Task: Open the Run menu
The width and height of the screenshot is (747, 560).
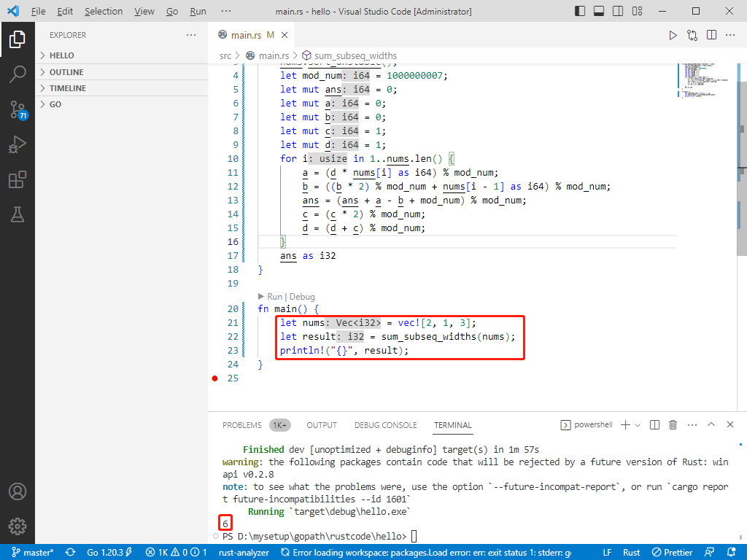Action: click(x=198, y=11)
